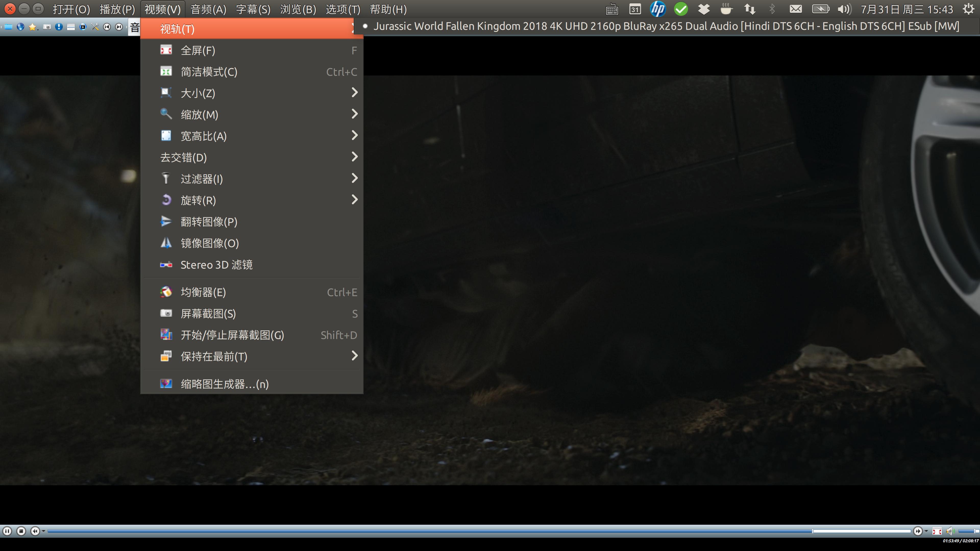Open the mail envelope indicator
Viewport: 980px width, 551px height.
click(x=795, y=9)
